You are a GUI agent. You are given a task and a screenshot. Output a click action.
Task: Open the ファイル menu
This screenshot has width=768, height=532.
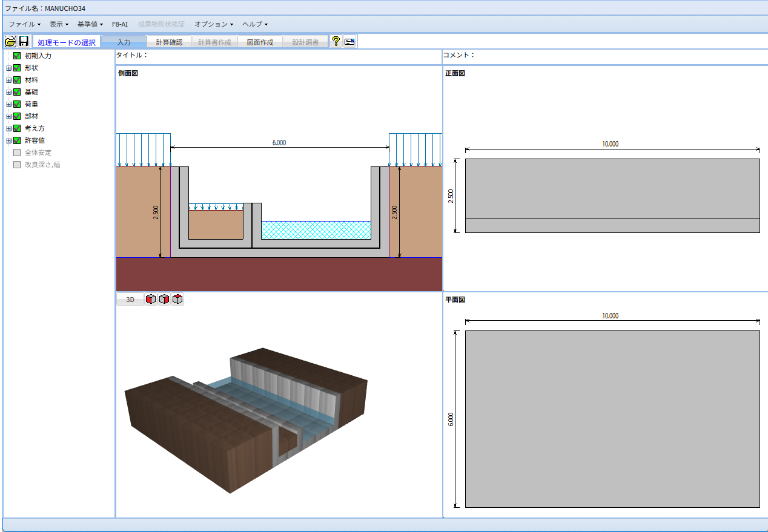click(24, 24)
